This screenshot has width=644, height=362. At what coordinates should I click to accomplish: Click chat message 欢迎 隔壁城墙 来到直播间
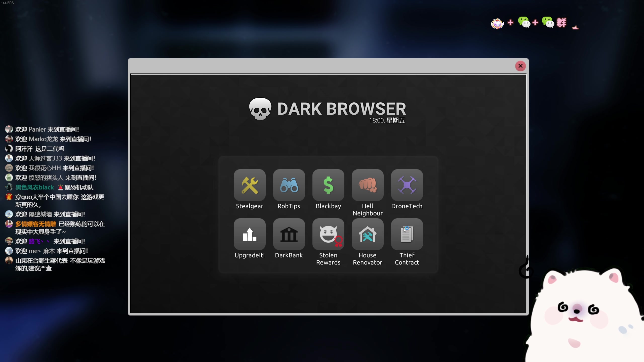coord(50,214)
